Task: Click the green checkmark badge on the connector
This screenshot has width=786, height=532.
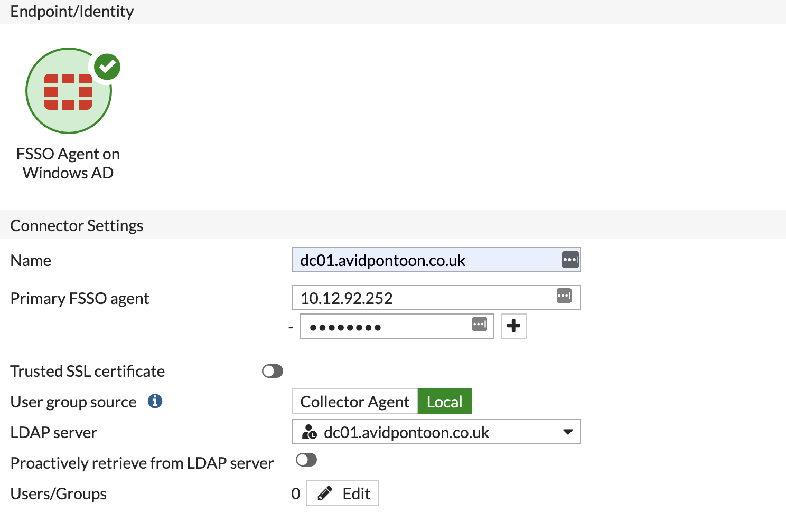Action: pos(107,66)
